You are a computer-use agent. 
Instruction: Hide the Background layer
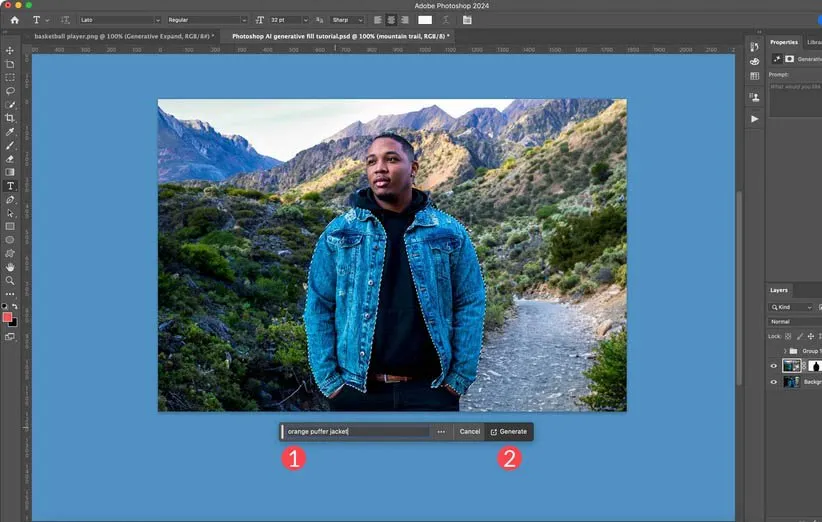[x=773, y=382]
